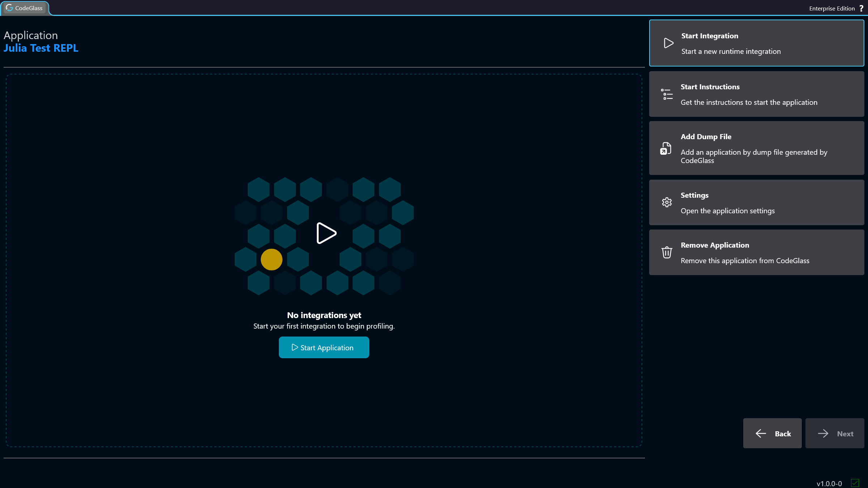Click the right arrow Next icon
Image resolution: width=868 pixels, height=488 pixels.
tap(823, 433)
